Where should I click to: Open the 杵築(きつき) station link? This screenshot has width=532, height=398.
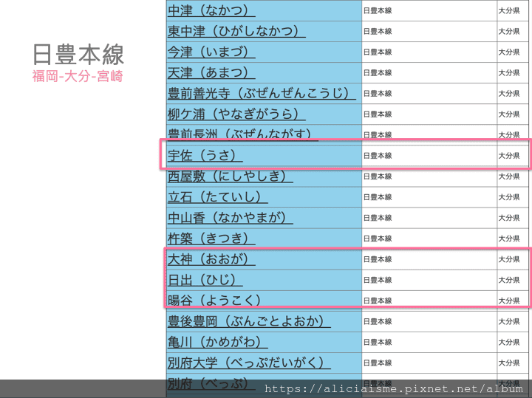pyautogui.click(x=211, y=238)
